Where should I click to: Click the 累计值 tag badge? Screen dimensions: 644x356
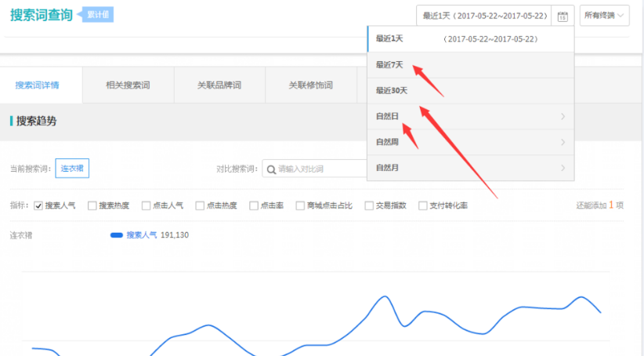click(97, 15)
